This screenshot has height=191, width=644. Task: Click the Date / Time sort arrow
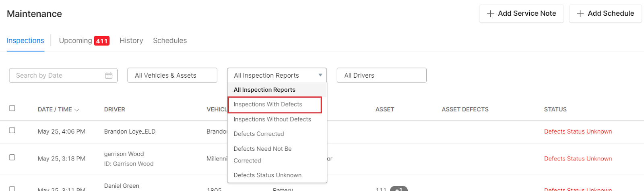(76, 110)
